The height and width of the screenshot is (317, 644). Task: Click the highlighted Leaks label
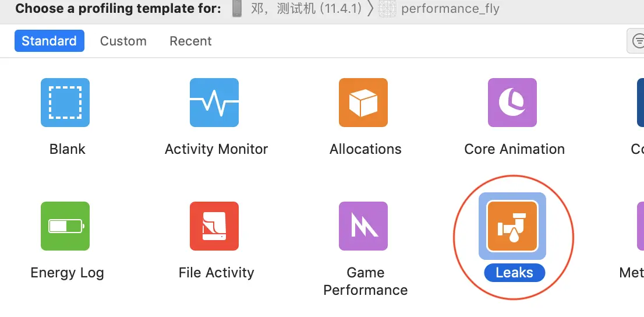click(514, 272)
